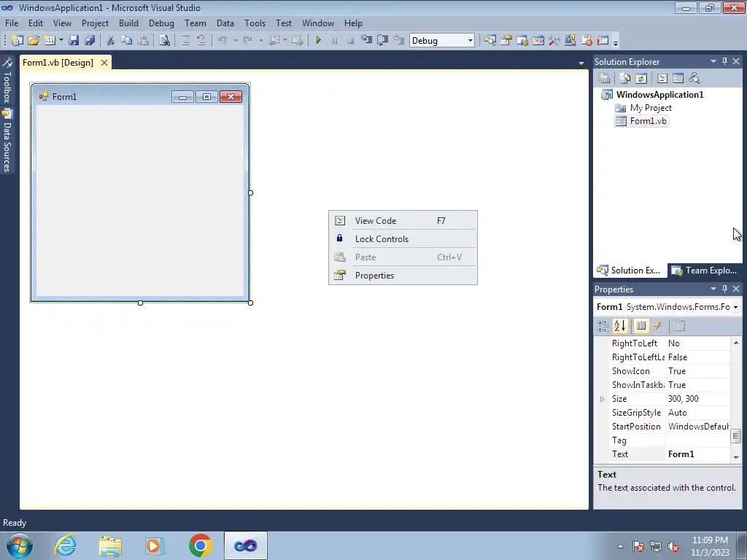747x560 pixels.
Task: Open the Toolbar Options overflow arrow
Action: click(x=616, y=43)
